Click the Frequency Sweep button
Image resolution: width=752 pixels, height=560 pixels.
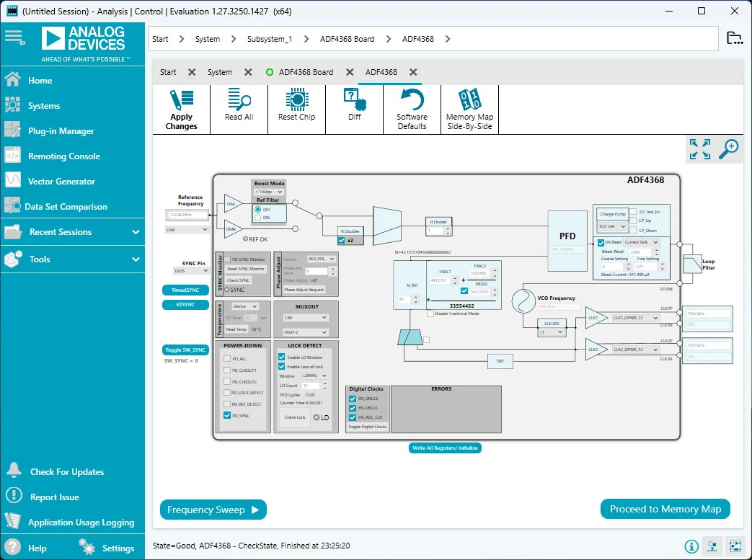pos(213,510)
